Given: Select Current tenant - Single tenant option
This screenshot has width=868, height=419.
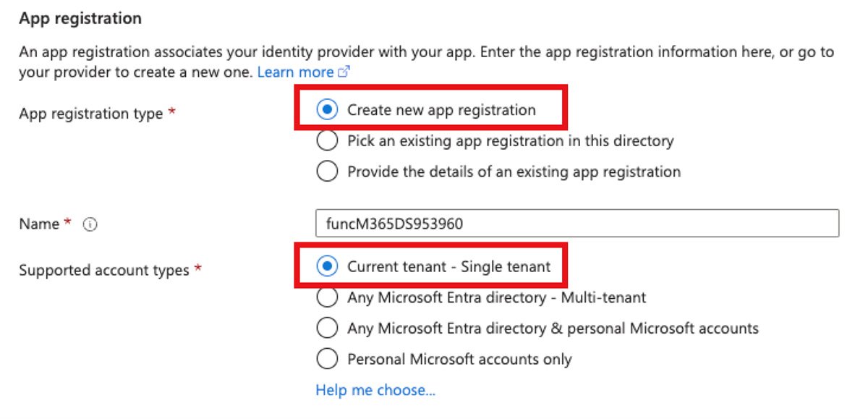Looking at the screenshot, I should click(x=327, y=266).
